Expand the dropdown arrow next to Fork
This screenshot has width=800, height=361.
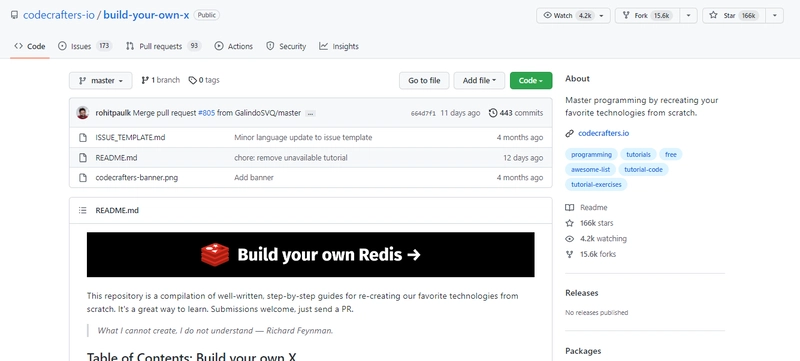pyautogui.click(x=688, y=16)
